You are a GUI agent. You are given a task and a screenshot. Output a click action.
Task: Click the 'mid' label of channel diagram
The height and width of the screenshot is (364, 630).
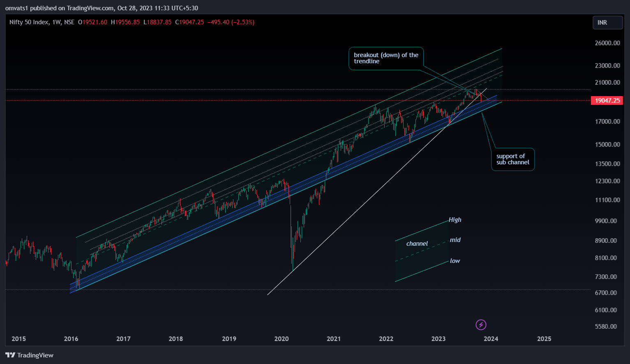click(455, 240)
